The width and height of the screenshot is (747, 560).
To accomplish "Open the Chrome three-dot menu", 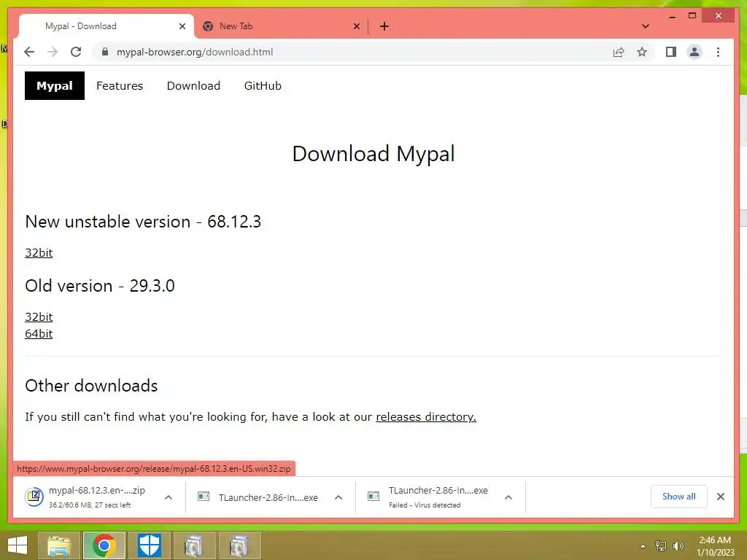I will pos(718,52).
